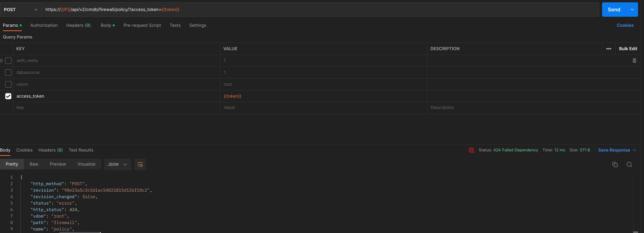Click the red globe network warning icon
The image size is (644, 233).
click(x=471, y=150)
